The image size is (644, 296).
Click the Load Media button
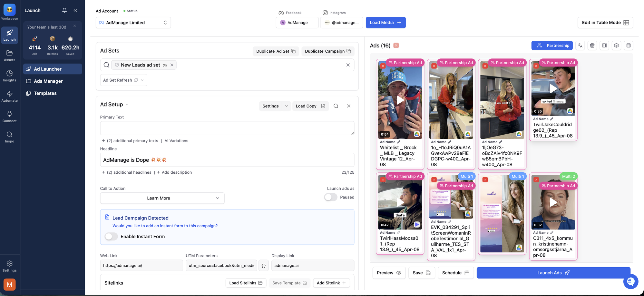[385, 23]
